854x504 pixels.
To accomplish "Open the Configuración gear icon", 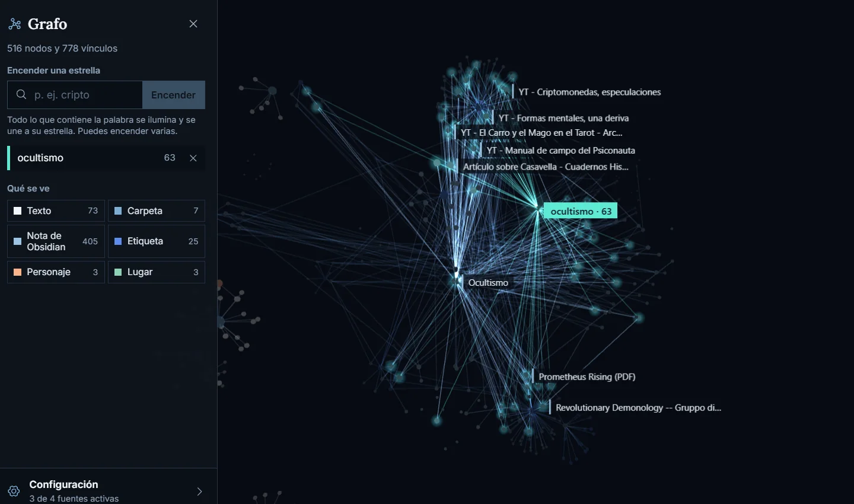I will click(14, 491).
